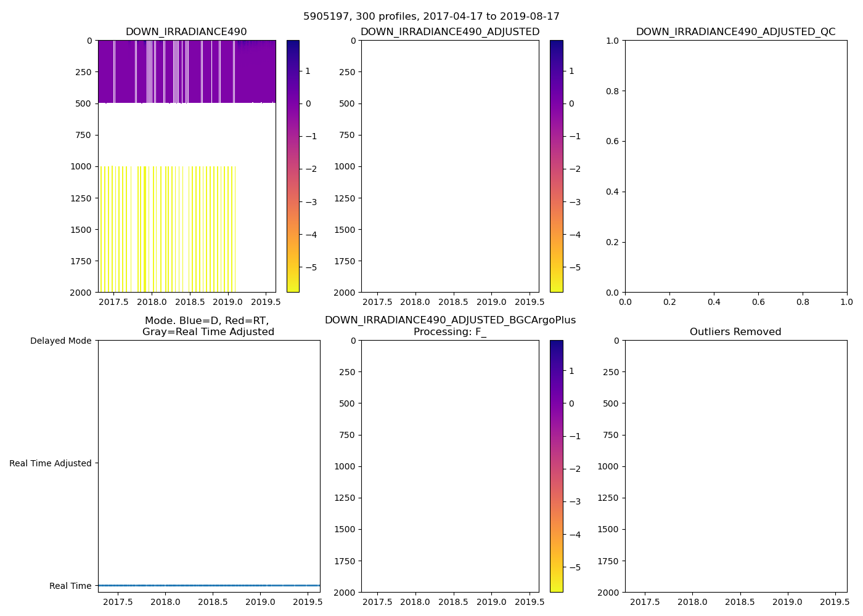Click the colorbar beside the BGCArgoPlus plot
The image size is (863, 616).
pos(556,466)
